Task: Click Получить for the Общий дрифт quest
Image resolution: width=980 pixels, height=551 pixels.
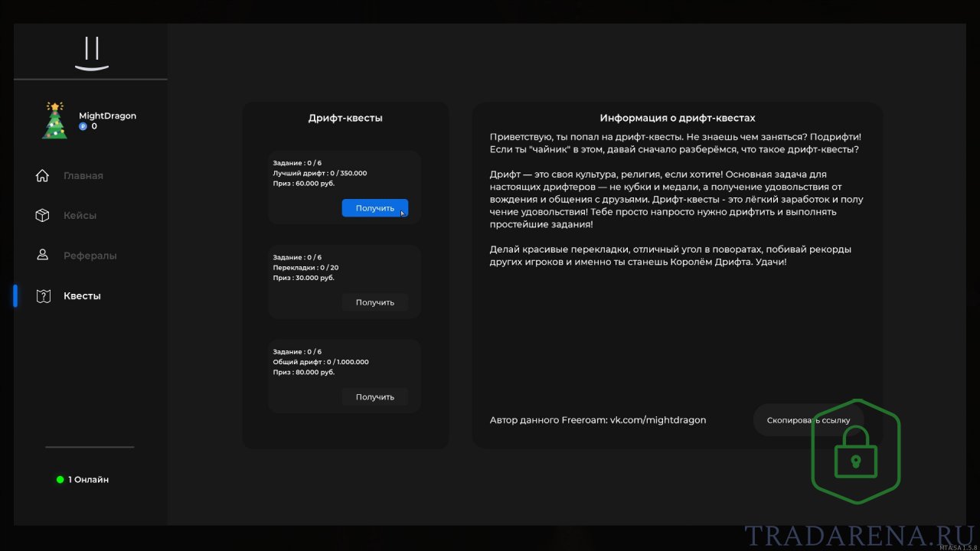Action: (375, 396)
